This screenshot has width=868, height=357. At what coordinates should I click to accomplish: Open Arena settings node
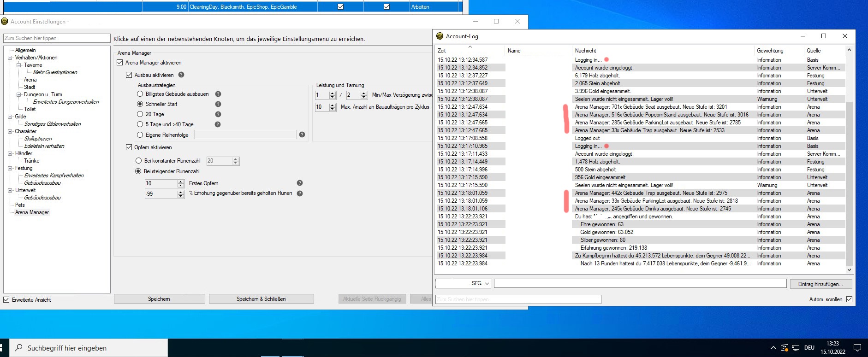[x=30, y=80]
